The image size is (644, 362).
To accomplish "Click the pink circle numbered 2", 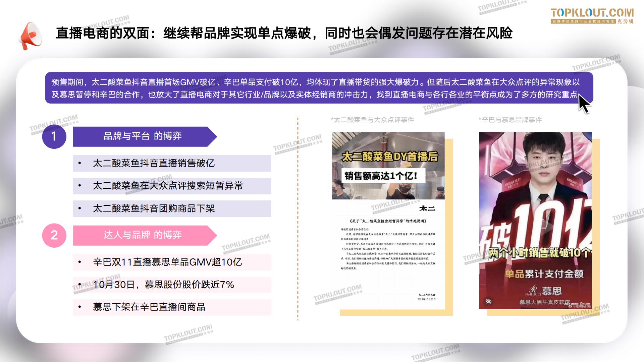I will (54, 235).
